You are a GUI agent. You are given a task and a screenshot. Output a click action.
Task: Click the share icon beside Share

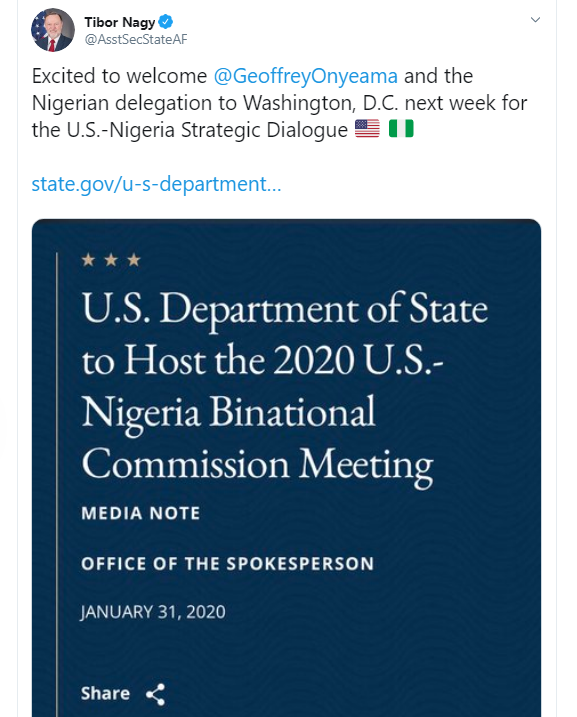click(x=155, y=694)
